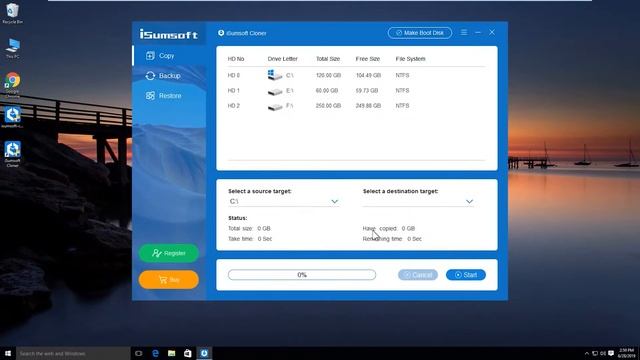Screen dimensions: 640x360
Task: Click the iSumsoft brand logo in sidebar
Action: click(x=169, y=34)
